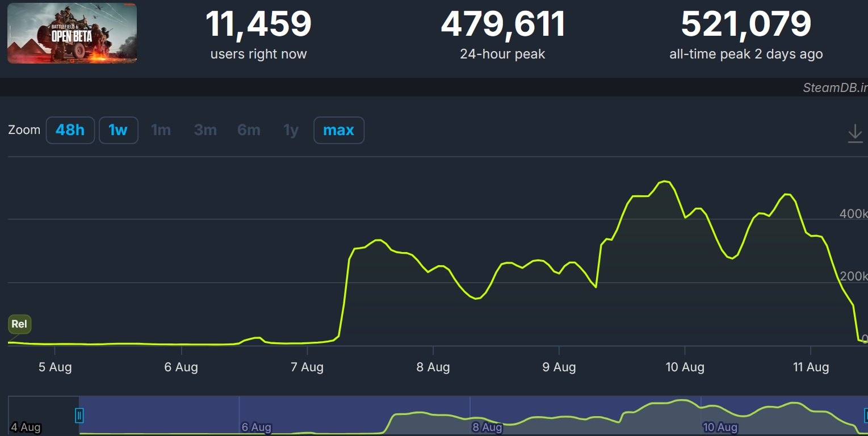The height and width of the screenshot is (436, 868).
Task: Click the 4 Aug navigator label
Action: click(26, 427)
